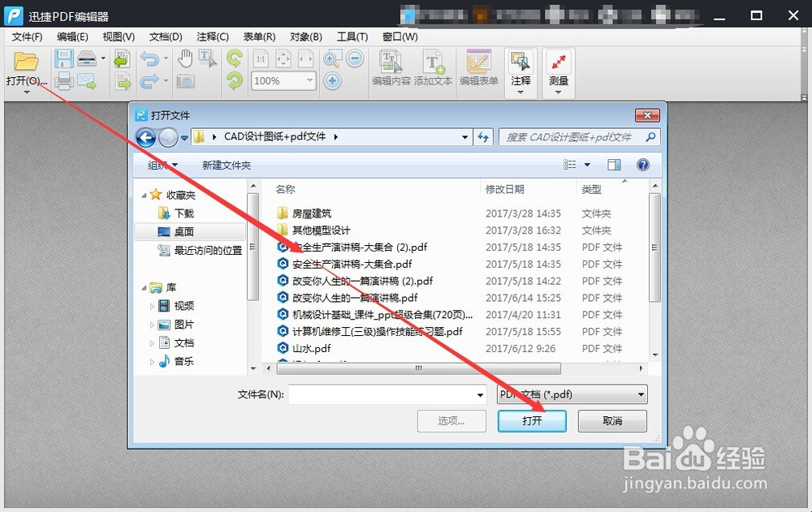
Task: Click the preview pane toggle icon
Action: pos(614,165)
